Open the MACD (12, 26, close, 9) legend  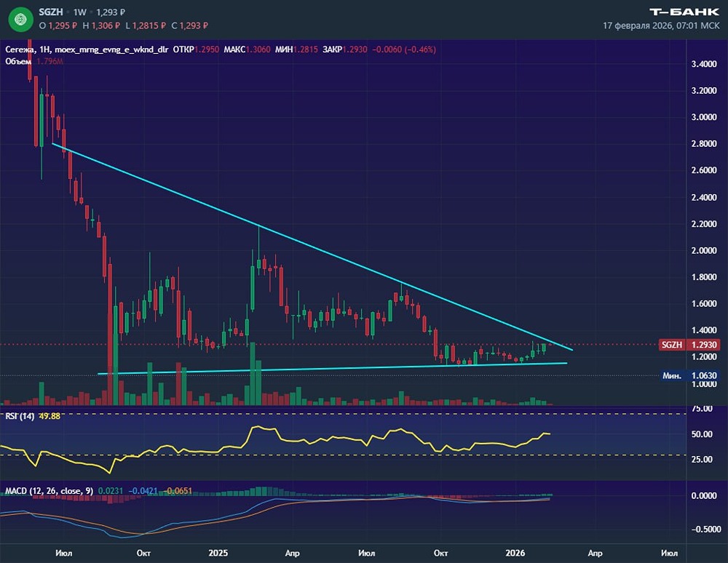[x=49, y=491]
